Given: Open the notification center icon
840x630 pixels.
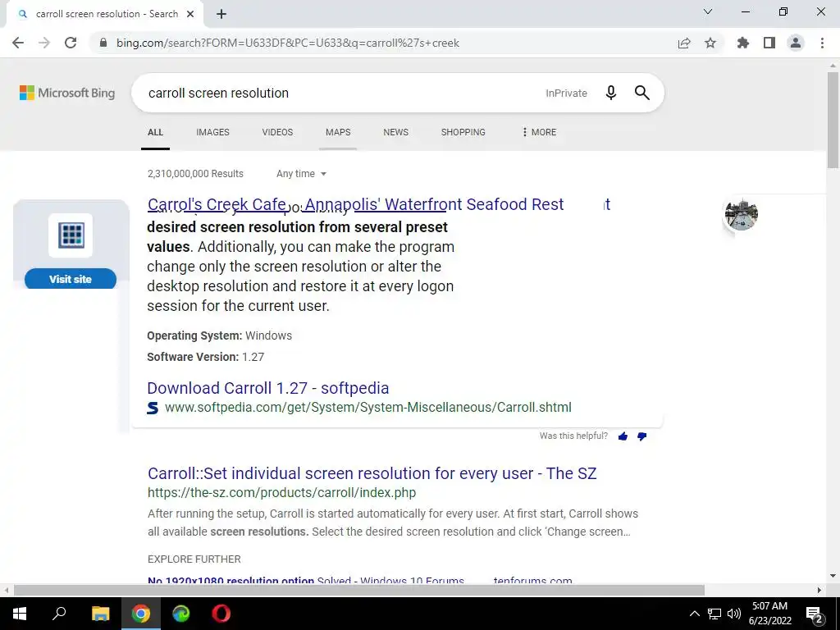Looking at the screenshot, I should click(x=814, y=614).
